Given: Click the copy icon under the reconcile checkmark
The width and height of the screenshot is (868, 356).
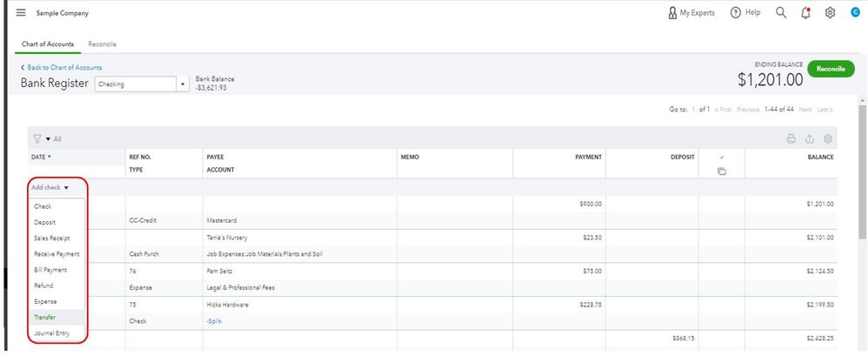Looking at the screenshot, I should point(721,171).
